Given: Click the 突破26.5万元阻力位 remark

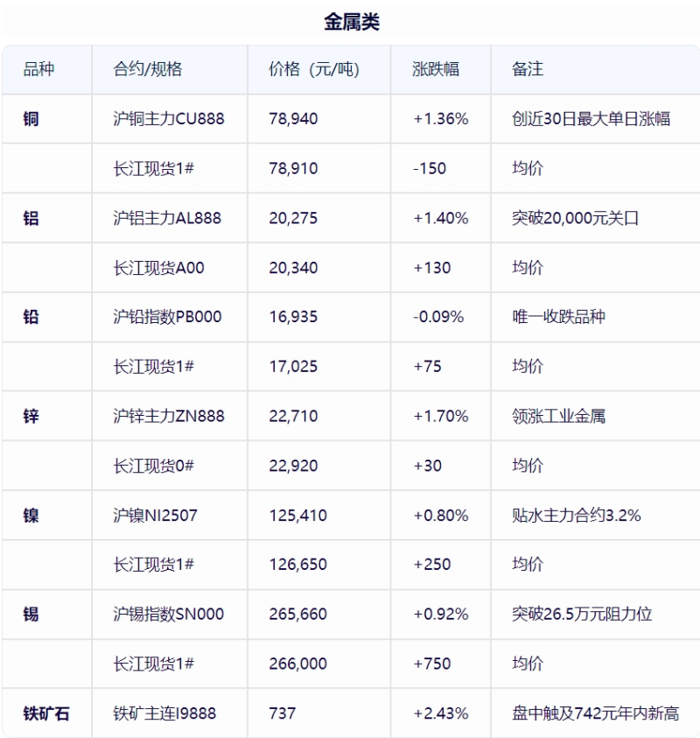Looking at the screenshot, I should pyautogui.click(x=582, y=615).
